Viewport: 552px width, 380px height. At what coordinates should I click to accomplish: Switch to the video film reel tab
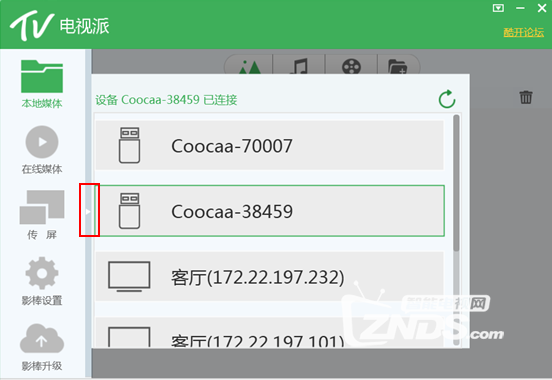351,66
